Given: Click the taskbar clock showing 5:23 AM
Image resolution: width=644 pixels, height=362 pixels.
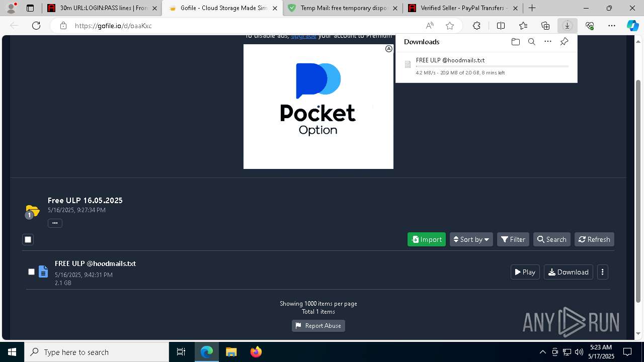Looking at the screenshot, I should [x=601, y=352].
